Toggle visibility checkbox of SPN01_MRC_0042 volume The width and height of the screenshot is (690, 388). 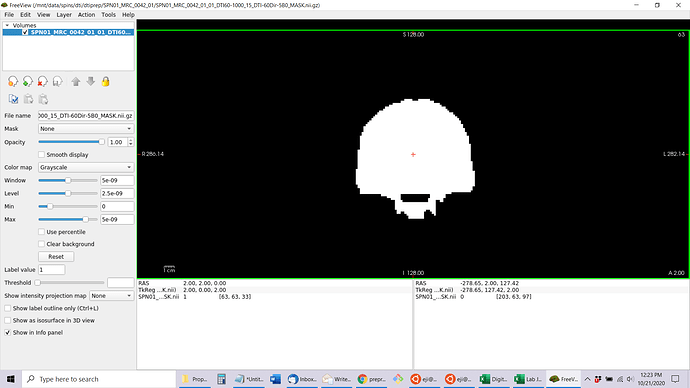point(25,32)
